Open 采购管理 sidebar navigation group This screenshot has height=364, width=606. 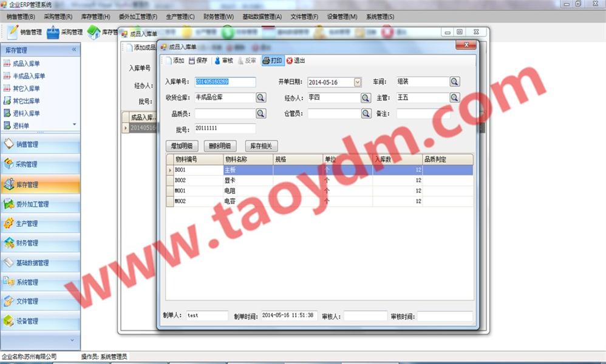coord(40,164)
